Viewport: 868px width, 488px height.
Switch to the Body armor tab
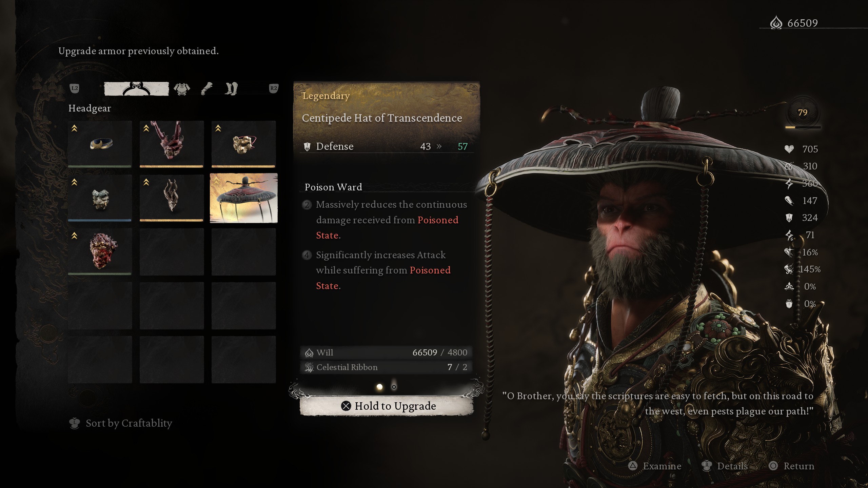pos(182,89)
